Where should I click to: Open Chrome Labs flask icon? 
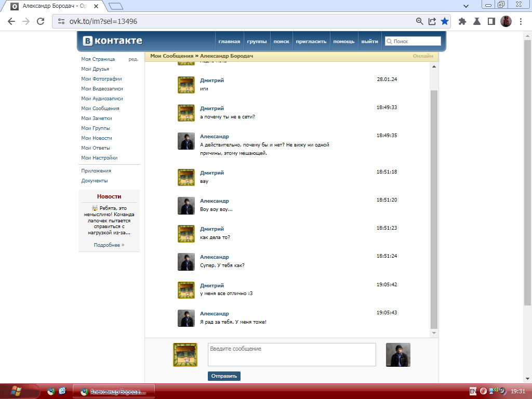point(477,21)
